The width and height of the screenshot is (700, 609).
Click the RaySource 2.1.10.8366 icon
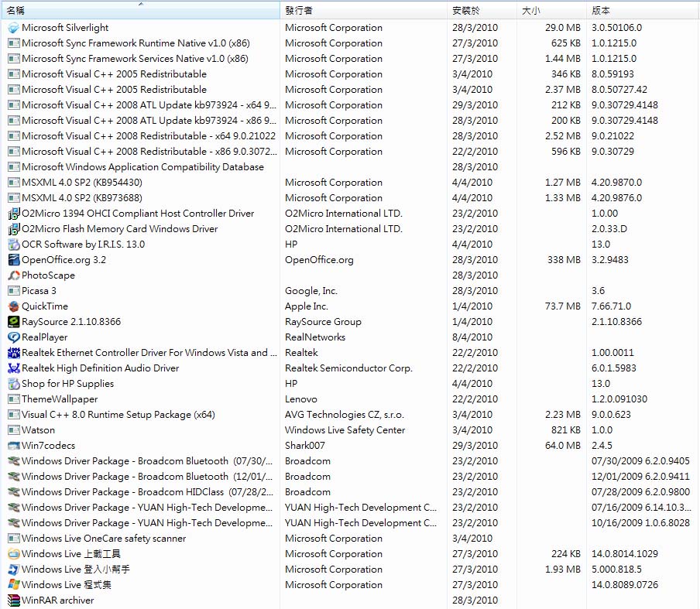click(13, 322)
